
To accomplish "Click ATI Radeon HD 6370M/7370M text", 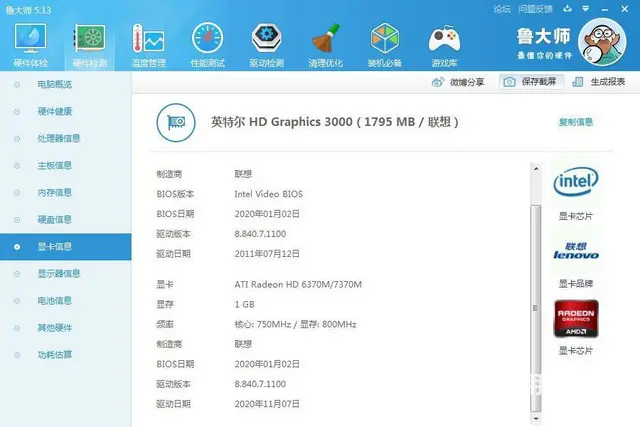I will pos(298,285).
